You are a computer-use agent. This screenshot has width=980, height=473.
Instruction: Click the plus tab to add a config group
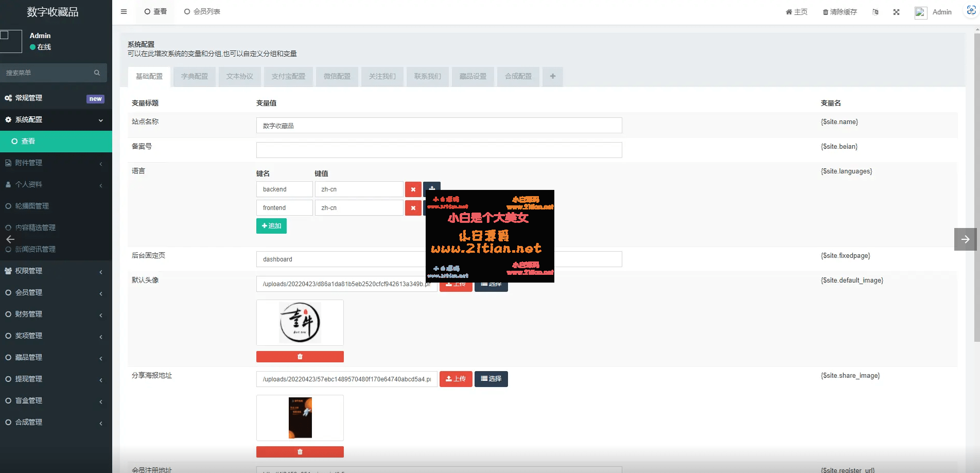pos(552,76)
